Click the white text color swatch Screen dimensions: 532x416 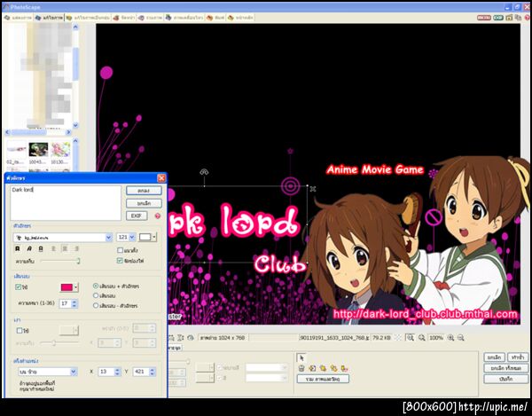coord(145,237)
